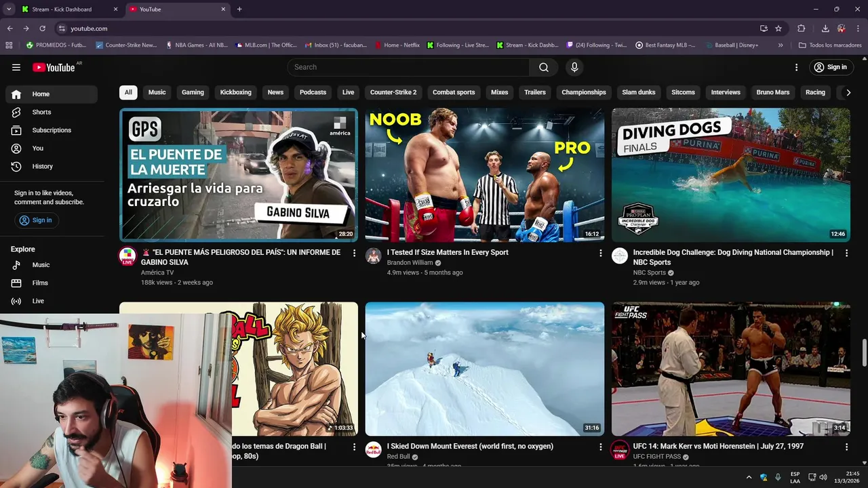Viewport: 868px width, 488px height.
Task: Open options menu for Gabino Silva video
Action: click(x=354, y=253)
